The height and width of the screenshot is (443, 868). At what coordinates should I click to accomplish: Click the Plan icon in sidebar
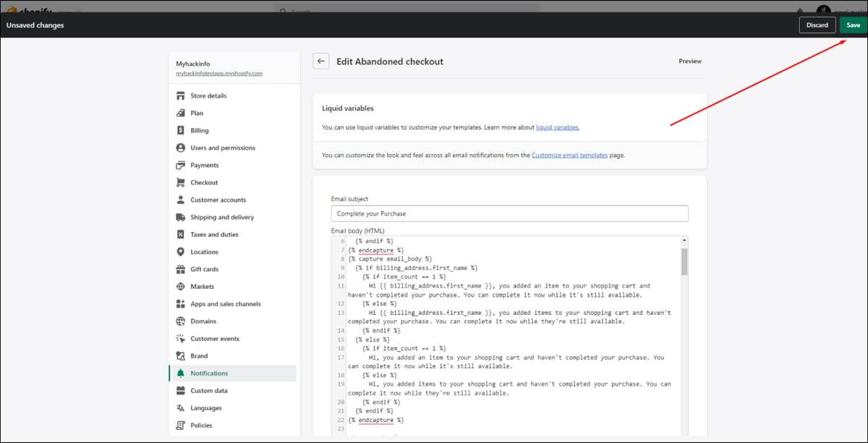point(181,113)
